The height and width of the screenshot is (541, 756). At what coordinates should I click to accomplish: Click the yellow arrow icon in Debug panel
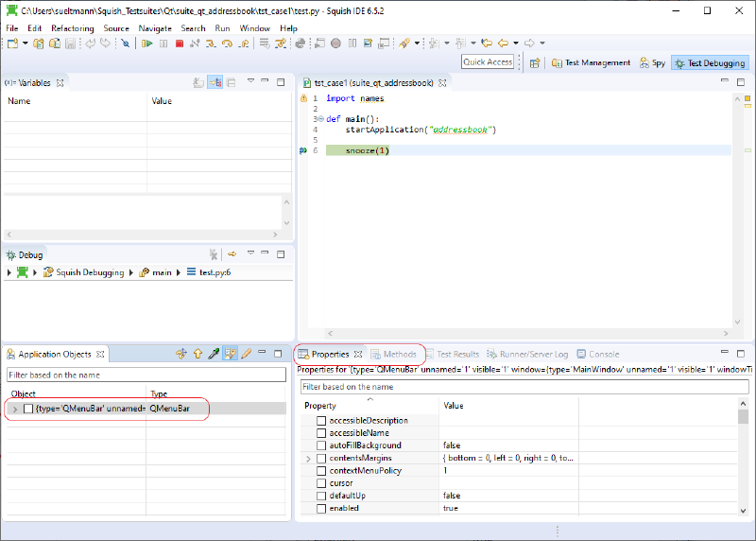click(232, 253)
